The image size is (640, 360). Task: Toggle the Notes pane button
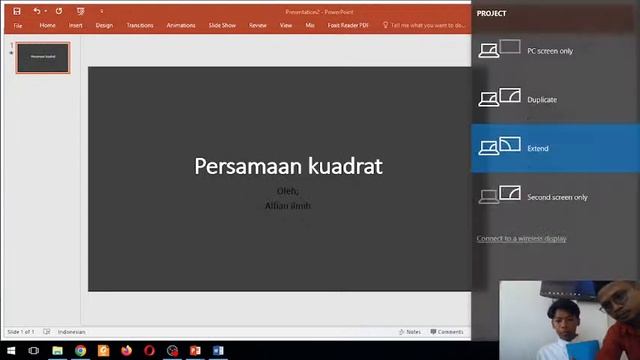pyautogui.click(x=409, y=332)
